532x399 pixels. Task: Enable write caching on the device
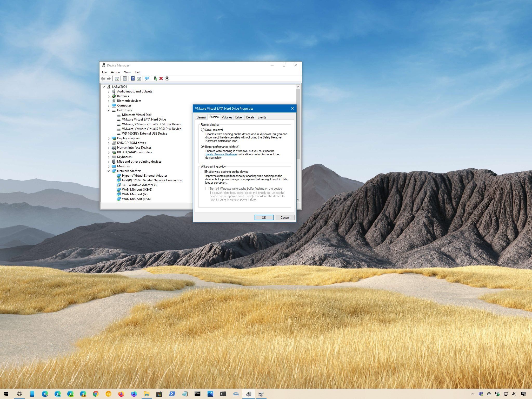click(203, 171)
